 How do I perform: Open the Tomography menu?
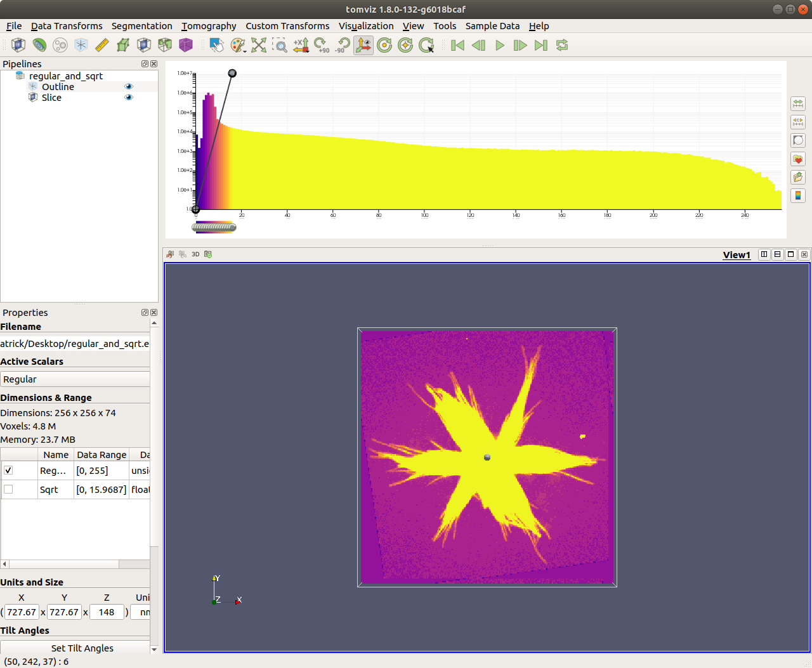(209, 26)
